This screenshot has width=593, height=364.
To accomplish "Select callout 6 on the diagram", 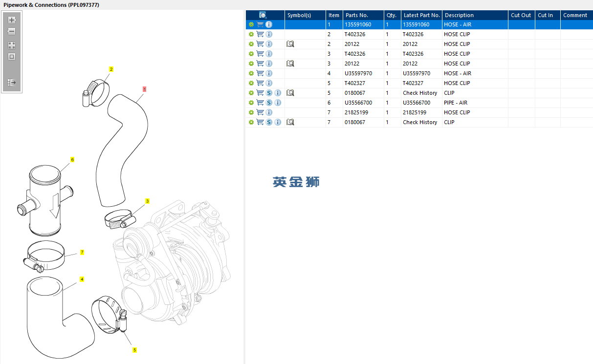I will (x=72, y=160).
